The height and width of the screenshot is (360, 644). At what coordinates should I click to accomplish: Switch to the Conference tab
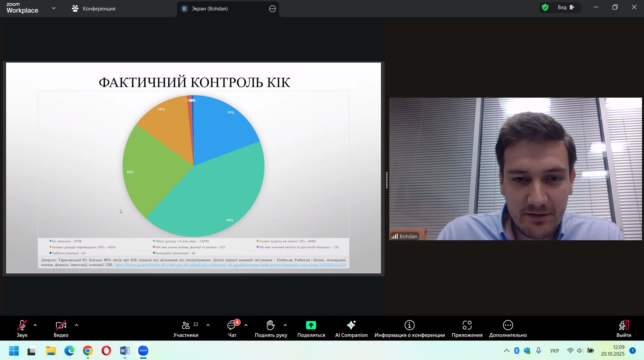tap(94, 9)
